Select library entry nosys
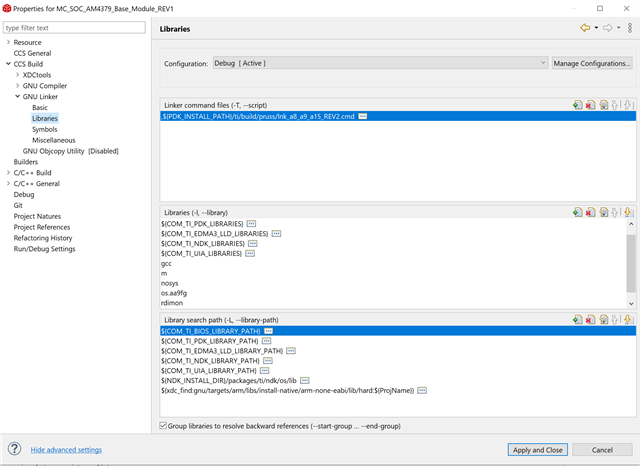Screen dimensions: 640x466 click(169, 283)
